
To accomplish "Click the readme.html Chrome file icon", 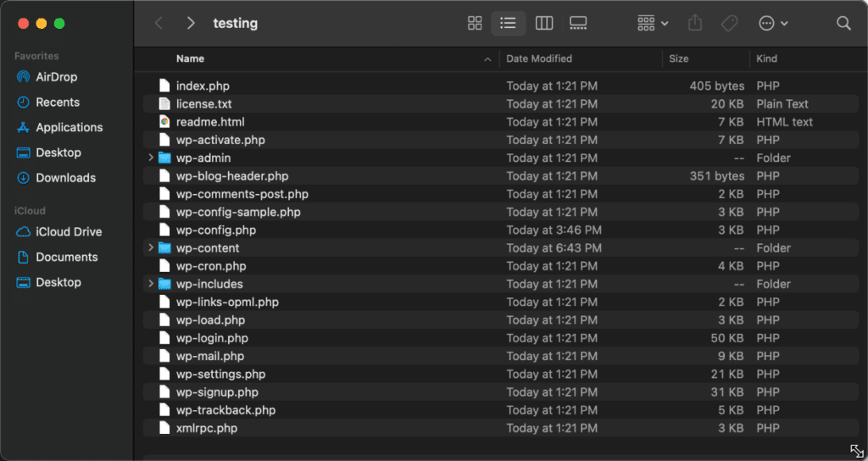I will pyautogui.click(x=164, y=122).
